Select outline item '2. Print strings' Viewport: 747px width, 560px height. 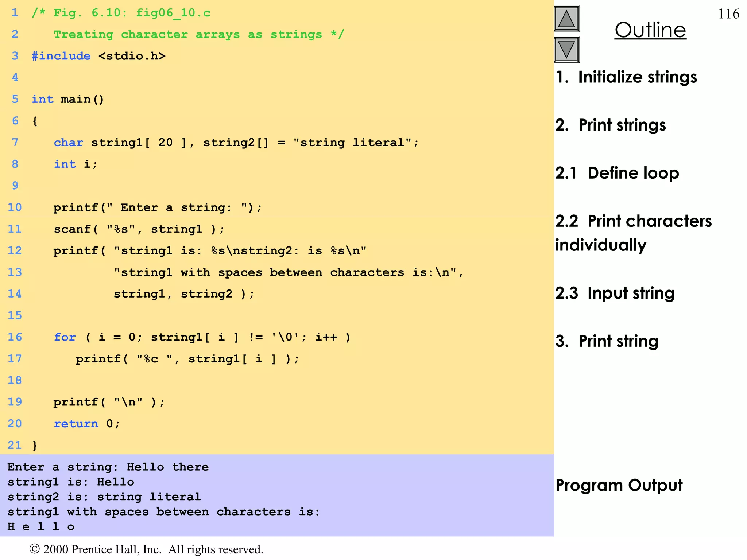611,125
